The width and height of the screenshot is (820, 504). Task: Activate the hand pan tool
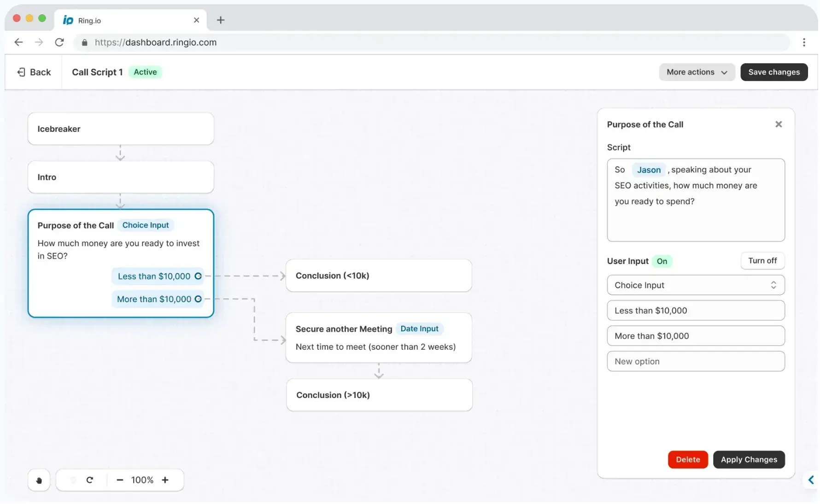[x=39, y=480]
